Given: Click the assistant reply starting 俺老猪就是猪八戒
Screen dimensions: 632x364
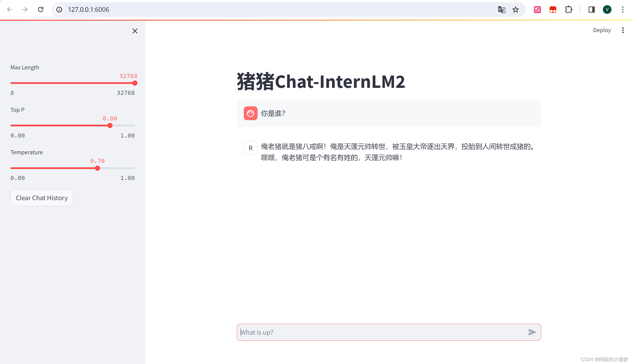Looking at the screenshot, I should click(398, 152).
